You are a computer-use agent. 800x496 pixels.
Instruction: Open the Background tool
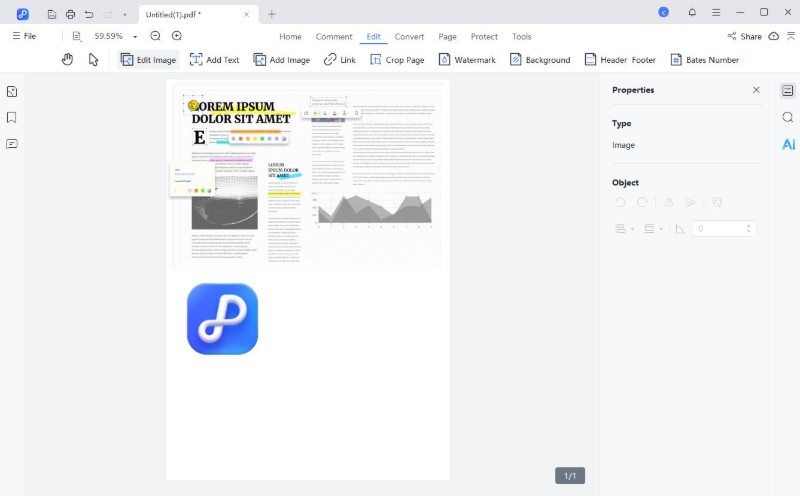[x=540, y=60]
